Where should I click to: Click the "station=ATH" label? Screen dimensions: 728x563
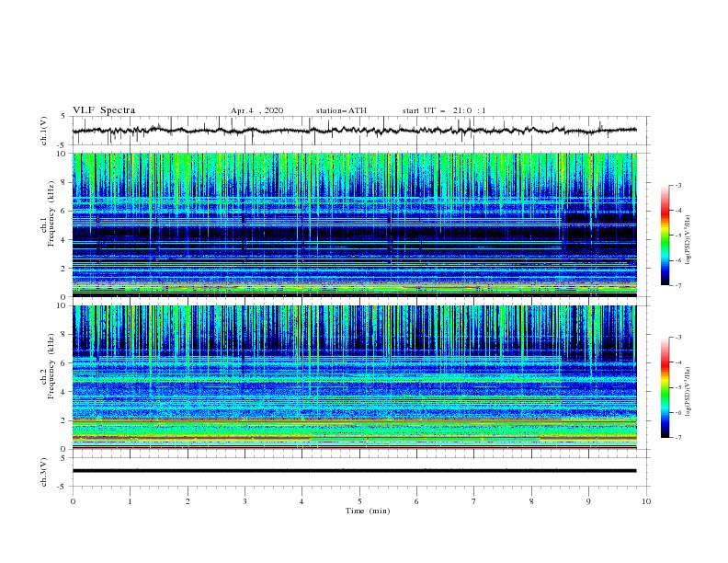(341, 110)
